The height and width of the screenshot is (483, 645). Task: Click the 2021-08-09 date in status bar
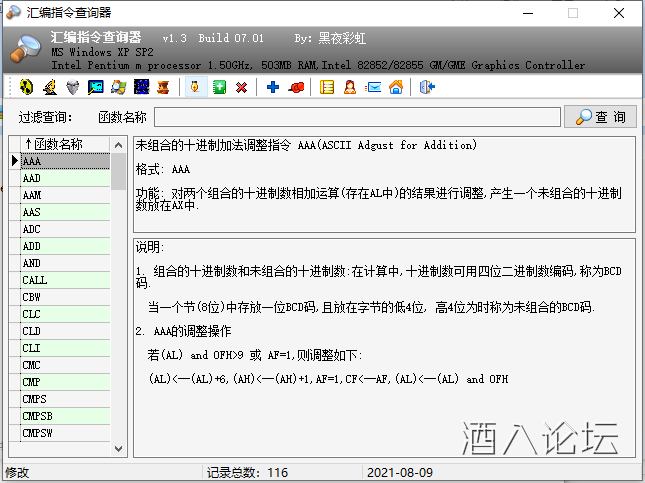(400, 472)
